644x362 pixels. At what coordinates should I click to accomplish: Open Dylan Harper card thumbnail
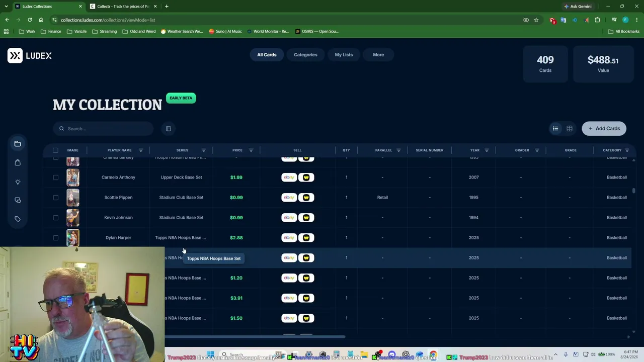click(x=73, y=238)
